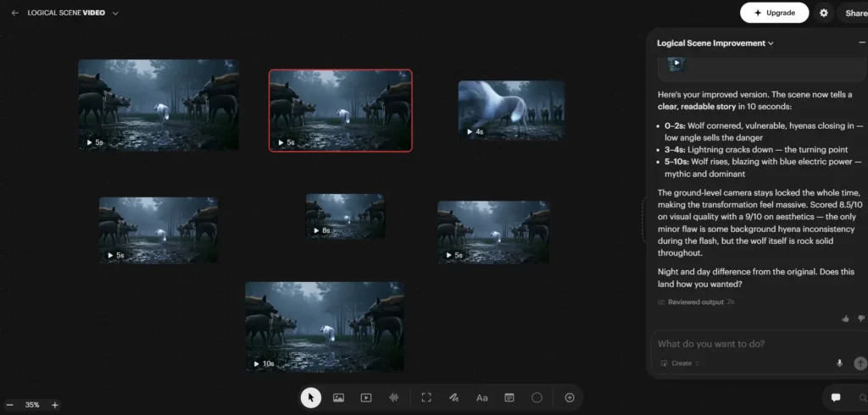The height and width of the screenshot is (415, 868).
Task: Open the audio waveform tool
Action: (x=393, y=397)
